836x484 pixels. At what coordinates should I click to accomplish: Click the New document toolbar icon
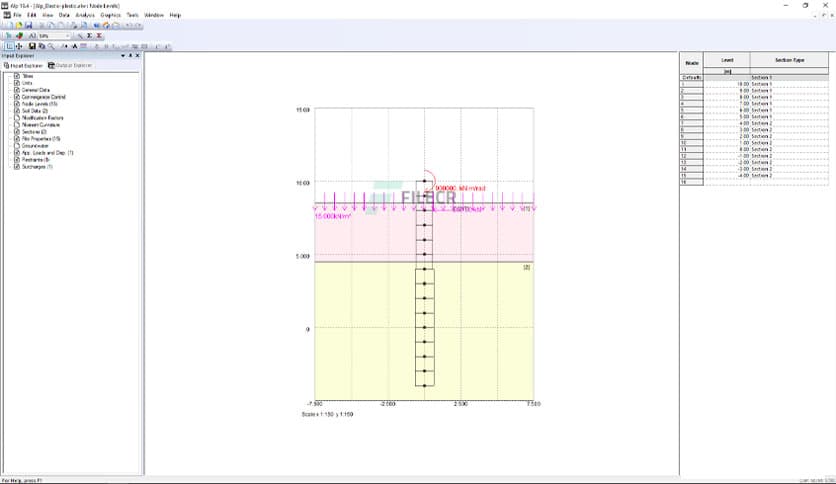click(x=9, y=25)
